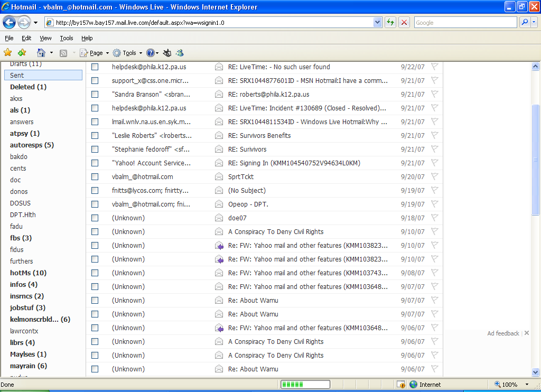Image resolution: width=541 pixels, height=392 pixels.
Task: Open the File menu
Action: (x=10, y=38)
